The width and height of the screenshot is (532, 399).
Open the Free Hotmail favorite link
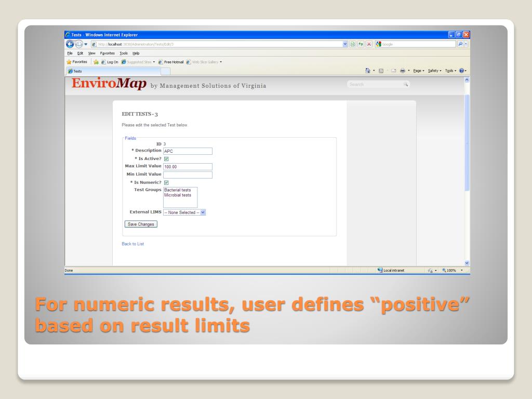[171, 62]
